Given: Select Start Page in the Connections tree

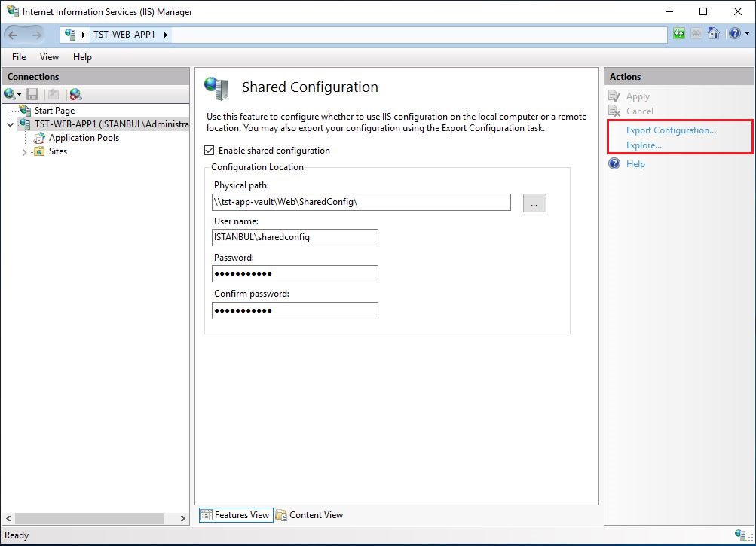Looking at the screenshot, I should [54, 111].
